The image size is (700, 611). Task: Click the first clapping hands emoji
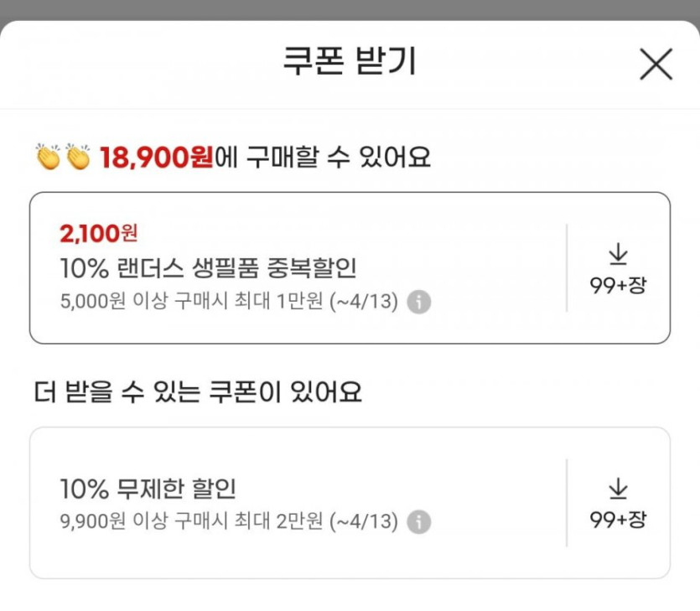(x=48, y=157)
